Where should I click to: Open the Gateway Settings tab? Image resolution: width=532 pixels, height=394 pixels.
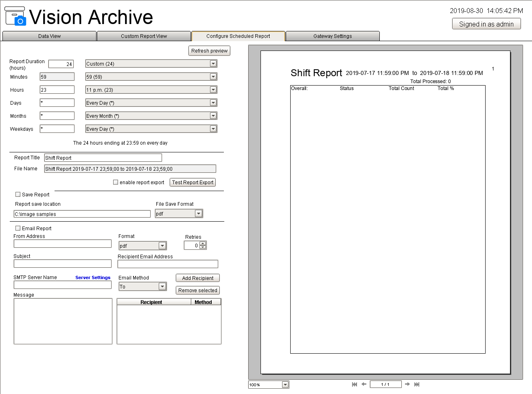[333, 36]
